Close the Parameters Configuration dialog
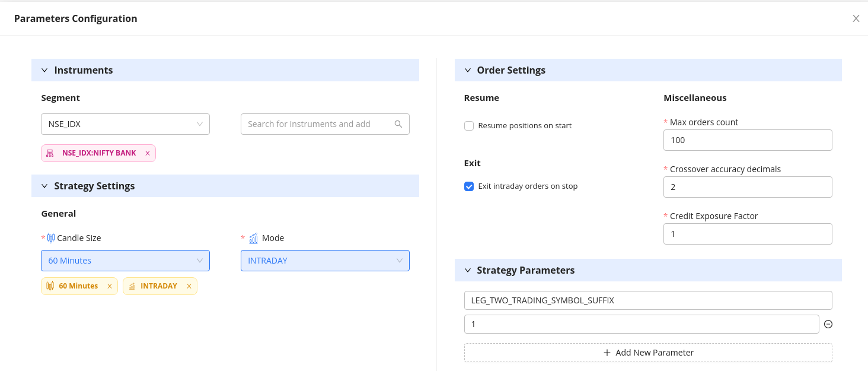Screen dimensions: 868x374 click(856, 18)
